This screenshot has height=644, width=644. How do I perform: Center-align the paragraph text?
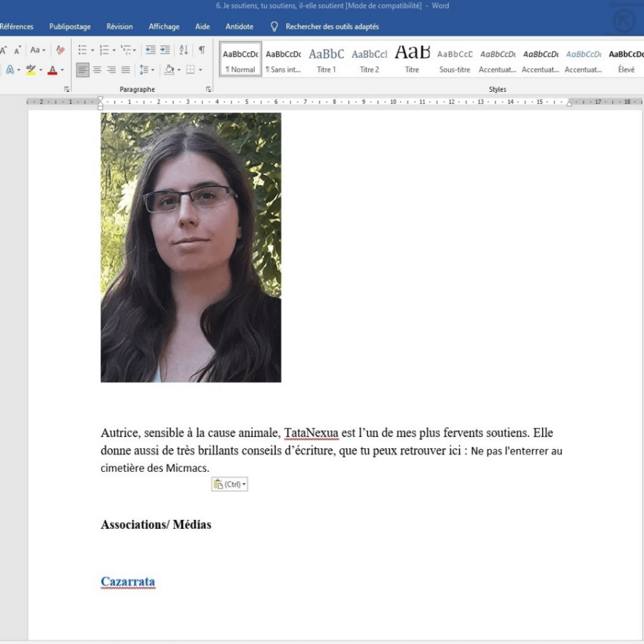[97, 70]
